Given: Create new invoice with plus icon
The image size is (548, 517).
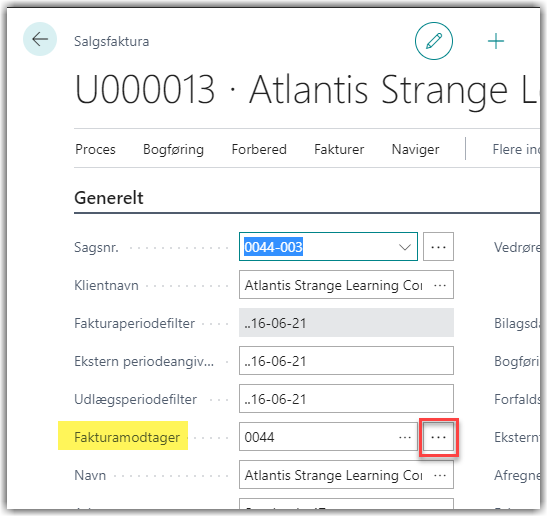Looking at the screenshot, I should point(496,41).
